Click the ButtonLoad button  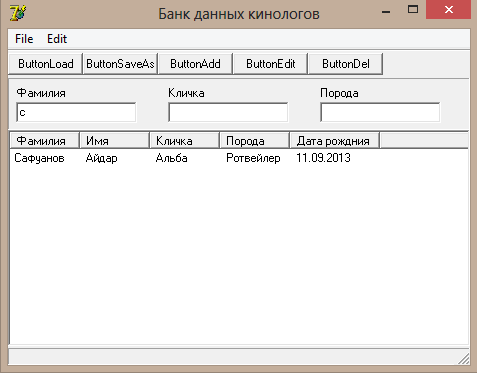point(46,64)
